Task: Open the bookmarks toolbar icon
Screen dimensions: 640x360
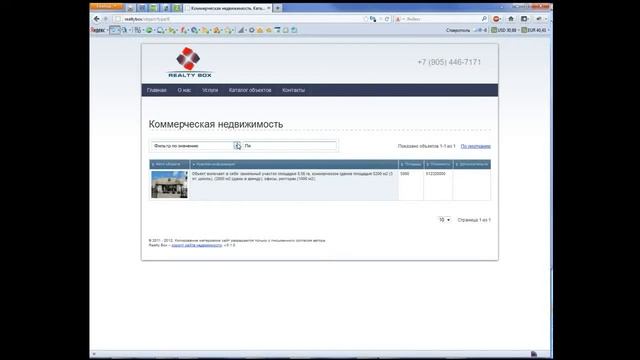Action: coord(524,19)
